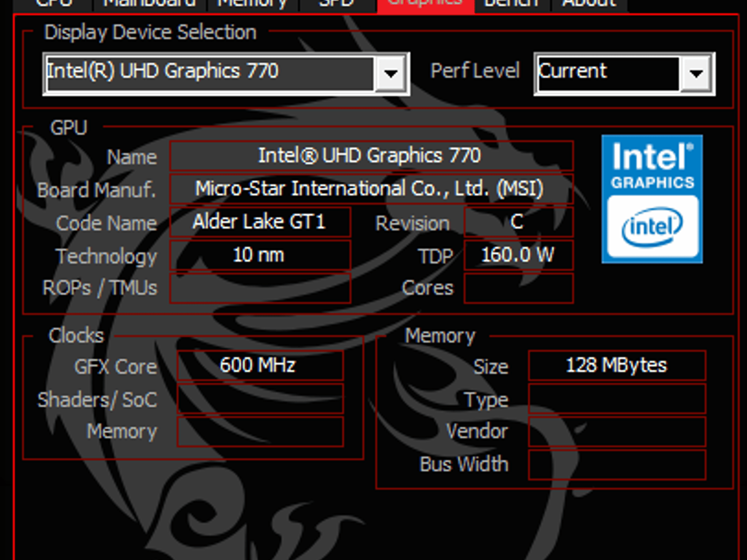Click the GPU Name field value
This screenshot has width=747, height=560.
tap(371, 156)
